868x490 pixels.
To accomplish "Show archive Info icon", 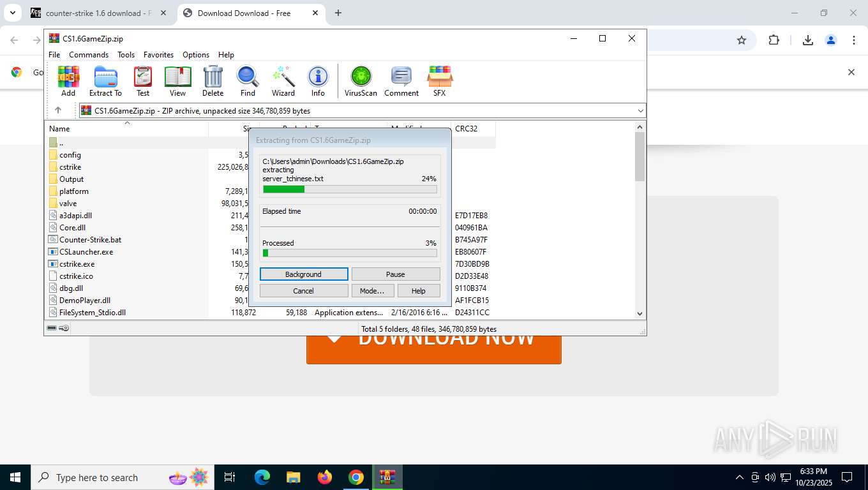I will (x=318, y=81).
